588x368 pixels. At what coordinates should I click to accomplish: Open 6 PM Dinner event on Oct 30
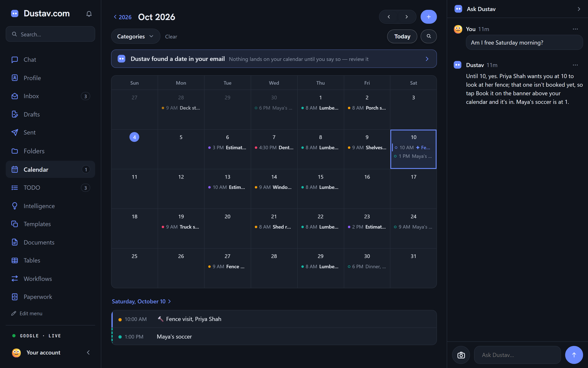point(367,267)
